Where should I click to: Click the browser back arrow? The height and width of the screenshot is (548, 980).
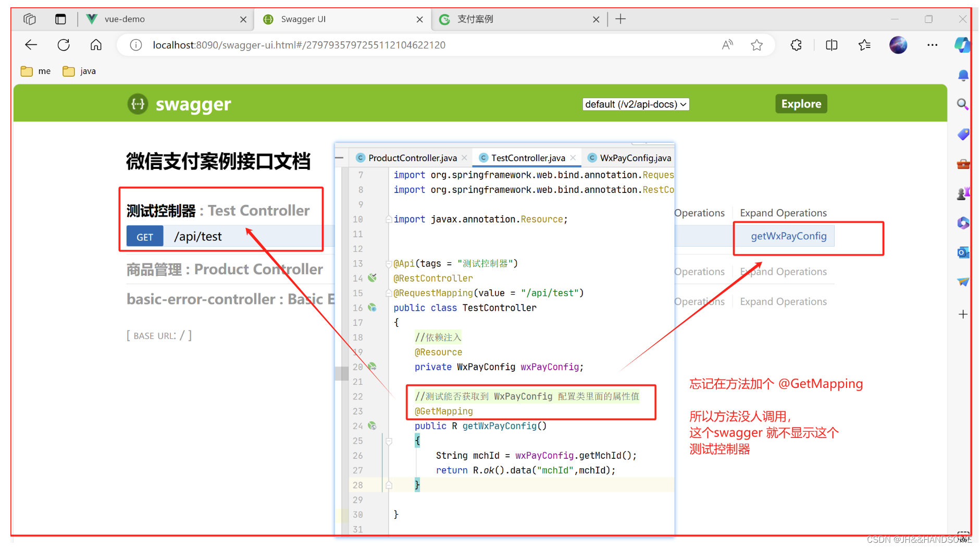coord(31,45)
